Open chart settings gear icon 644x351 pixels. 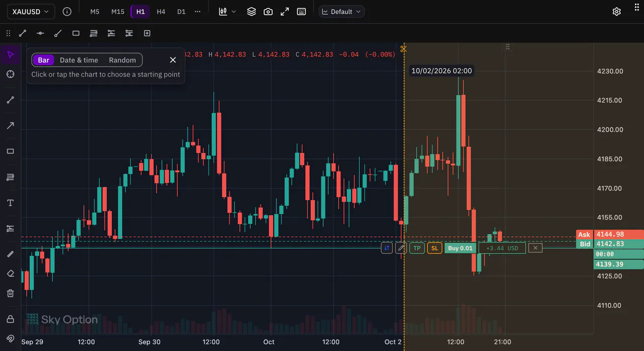coord(617,12)
